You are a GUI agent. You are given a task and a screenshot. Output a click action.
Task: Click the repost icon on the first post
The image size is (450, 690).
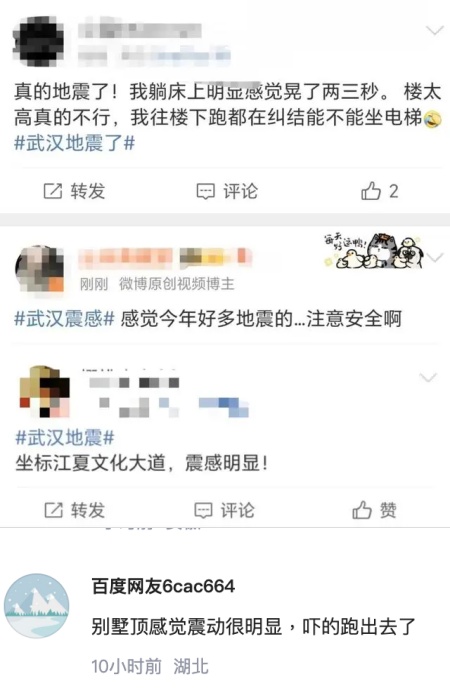click(53, 191)
